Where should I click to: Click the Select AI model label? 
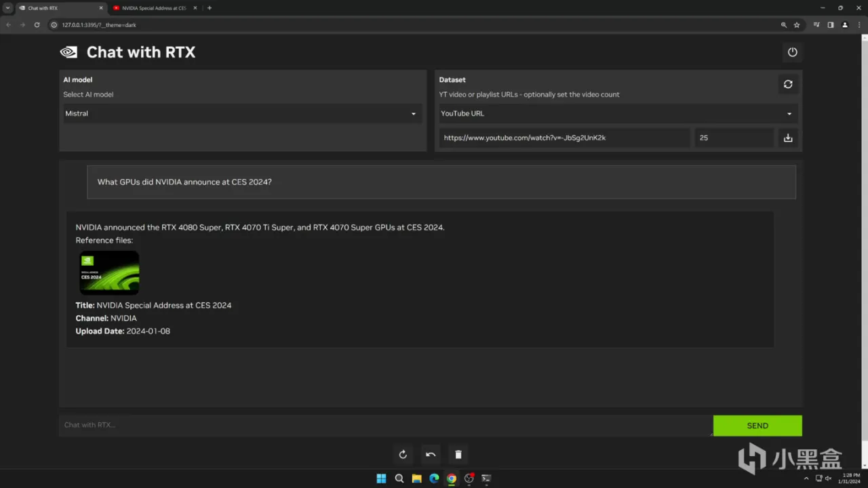[x=88, y=94]
